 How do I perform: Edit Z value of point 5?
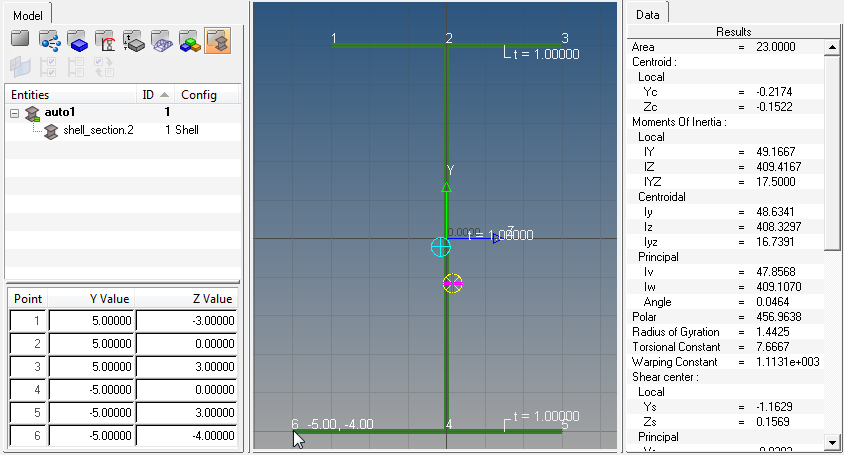pyautogui.click(x=186, y=413)
